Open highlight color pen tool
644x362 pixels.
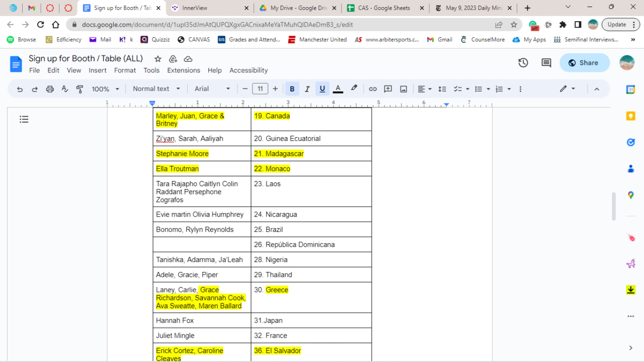(x=354, y=88)
